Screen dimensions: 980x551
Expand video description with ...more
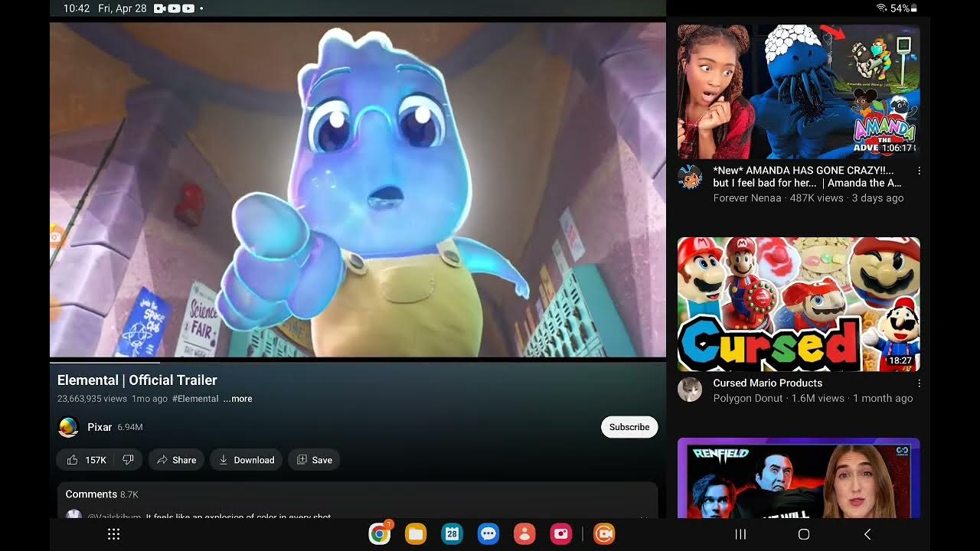click(237, 399)
